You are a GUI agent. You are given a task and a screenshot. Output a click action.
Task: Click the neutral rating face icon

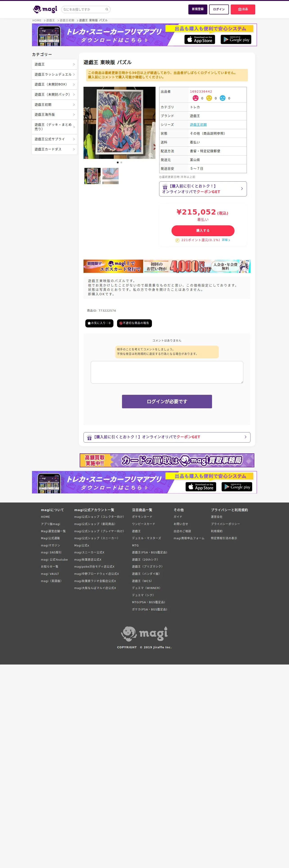tap(209, 98)
